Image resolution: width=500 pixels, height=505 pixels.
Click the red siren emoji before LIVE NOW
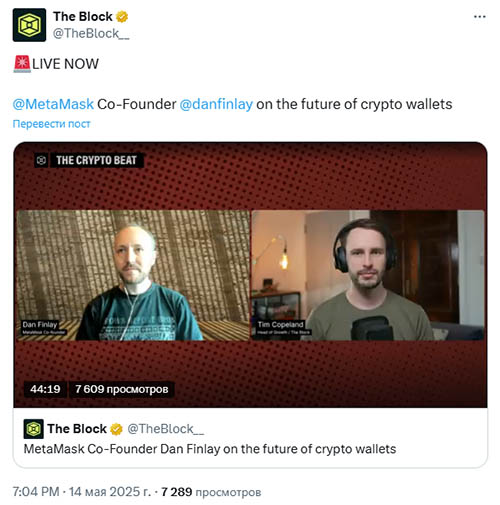point(22,64)
